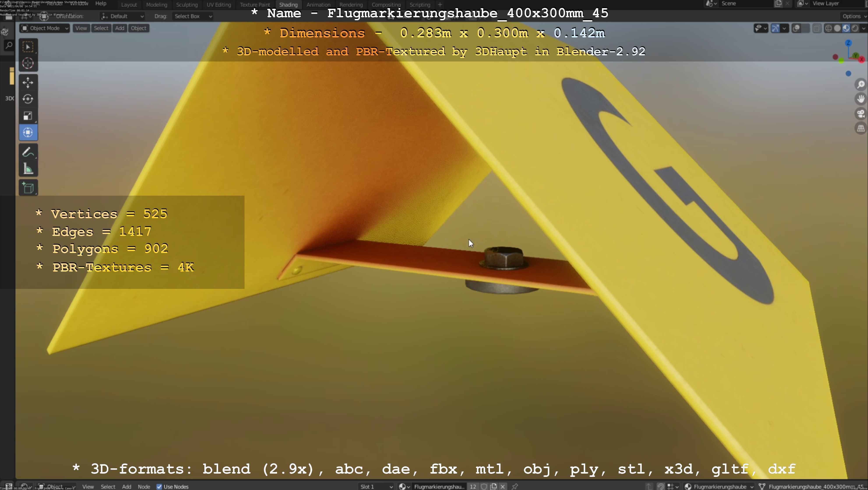The width and height of the screenshot is (868, 490).
Task: Switch to the Animation workspace tab
Action: pyautogui.click(x=319, y=5)
